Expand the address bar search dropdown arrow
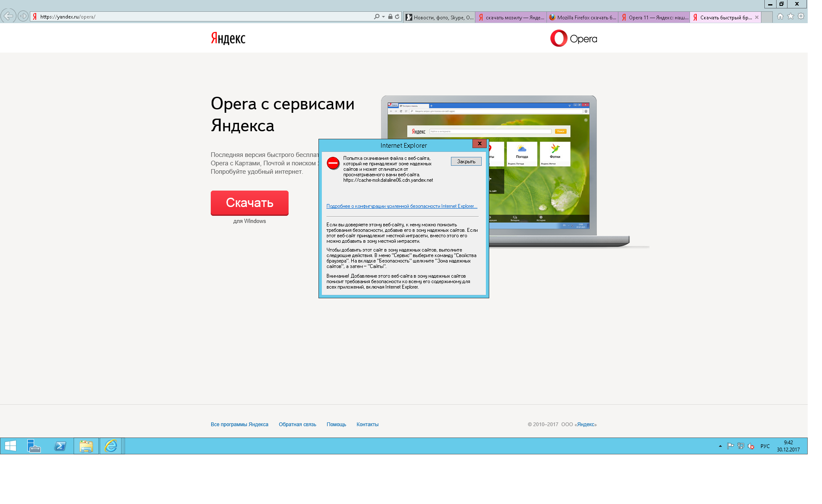 pos(383,17)
